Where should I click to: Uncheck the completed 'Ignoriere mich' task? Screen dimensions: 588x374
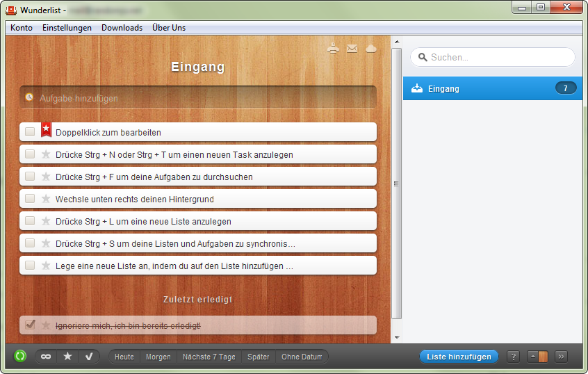click(30, 325)
